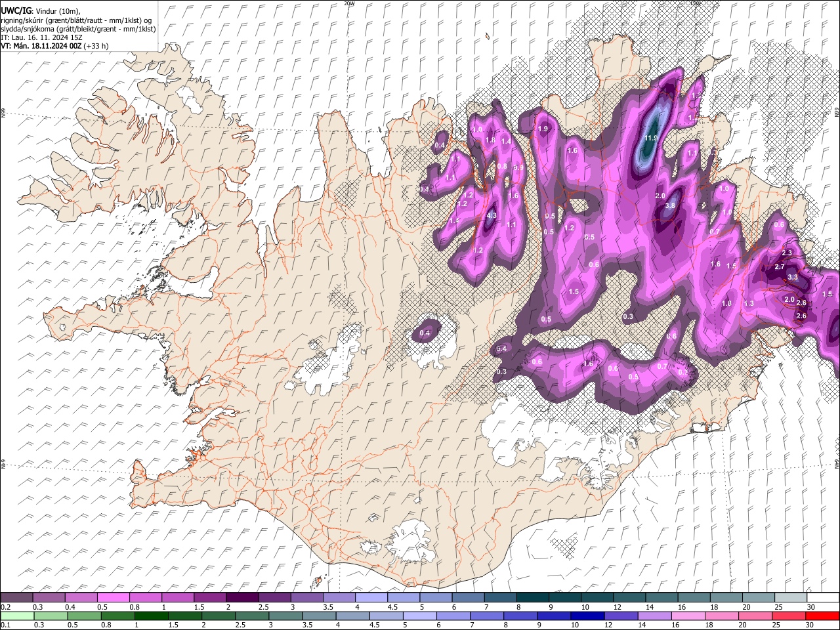Select the 3.3 precipitation value on the map
840x630 pixels.
coord(793,277)
